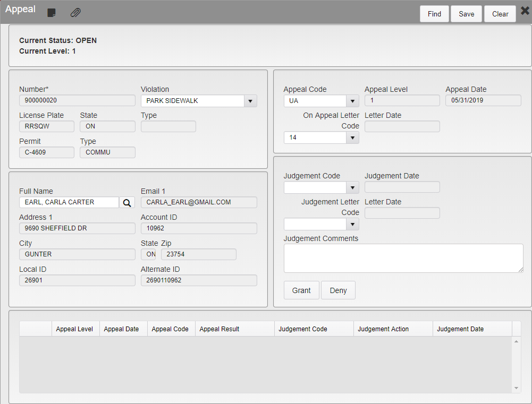Grant the appeal
Viewport: 532px width, 404px height.
(x=301, y=290)
